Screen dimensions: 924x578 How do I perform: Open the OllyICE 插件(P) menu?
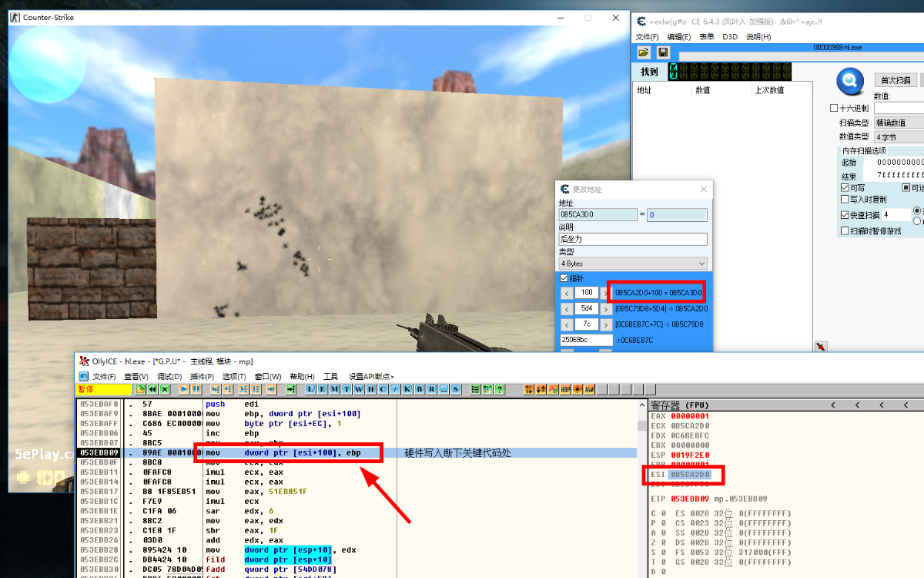pos(202,376)
